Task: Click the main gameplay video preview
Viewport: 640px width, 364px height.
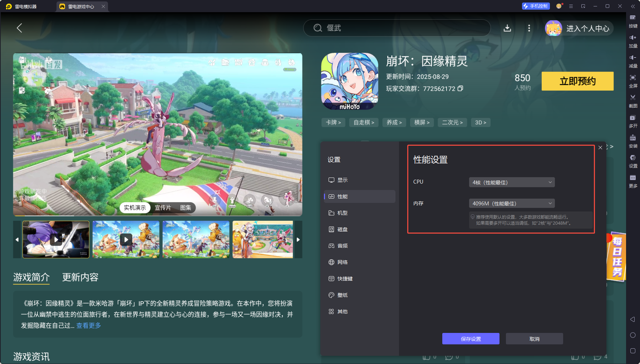Action: click(x=158, y=134)
